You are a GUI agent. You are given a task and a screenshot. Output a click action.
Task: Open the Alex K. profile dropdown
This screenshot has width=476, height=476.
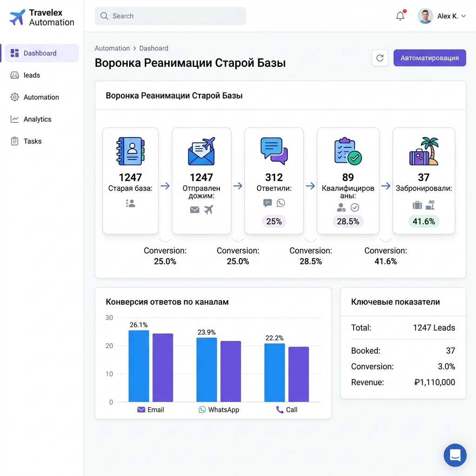pyautogui.click(x=442, y=15)
